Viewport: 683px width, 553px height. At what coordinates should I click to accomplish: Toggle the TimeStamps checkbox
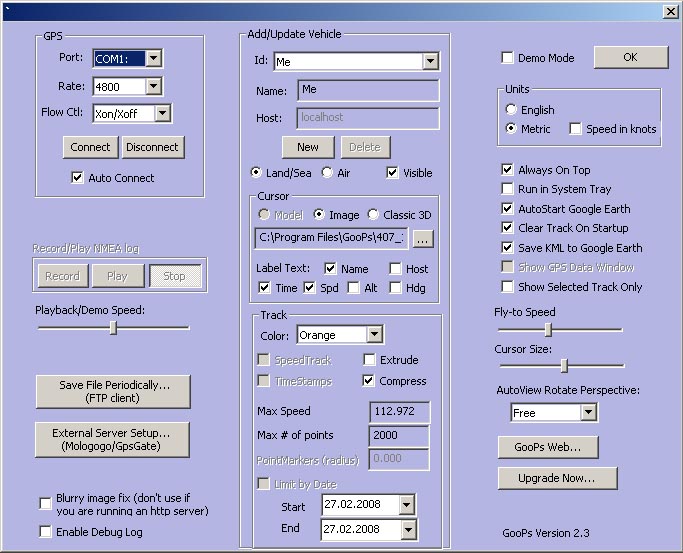[x=263, y=381]
